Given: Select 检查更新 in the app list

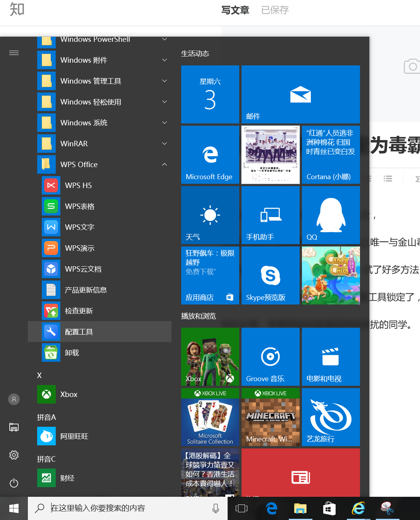Looking at the screenshot, I should 79,311.
